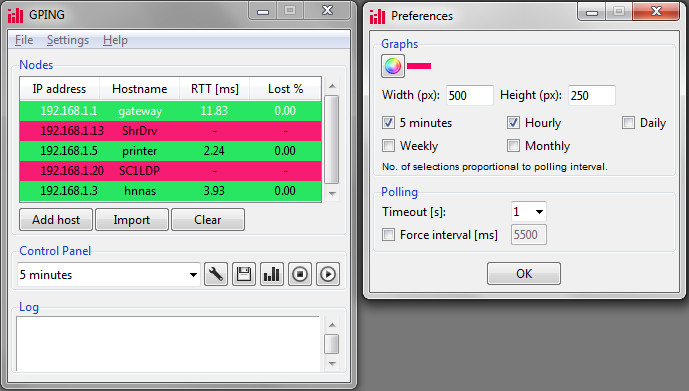Click the Nodes list scroll up arrow
Viewport: 689px width, 391px height.
pyautogui.click(x=332, y=86)
